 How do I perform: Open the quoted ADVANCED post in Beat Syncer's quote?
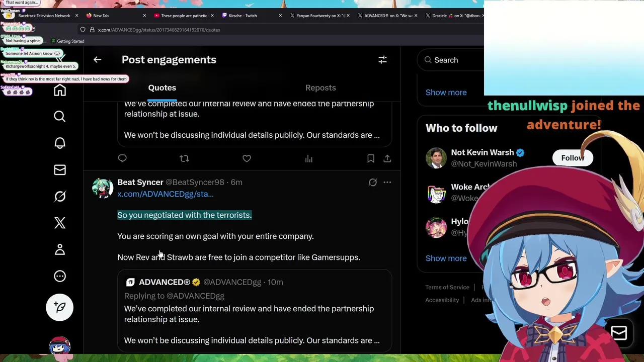(x=255, y=311)
